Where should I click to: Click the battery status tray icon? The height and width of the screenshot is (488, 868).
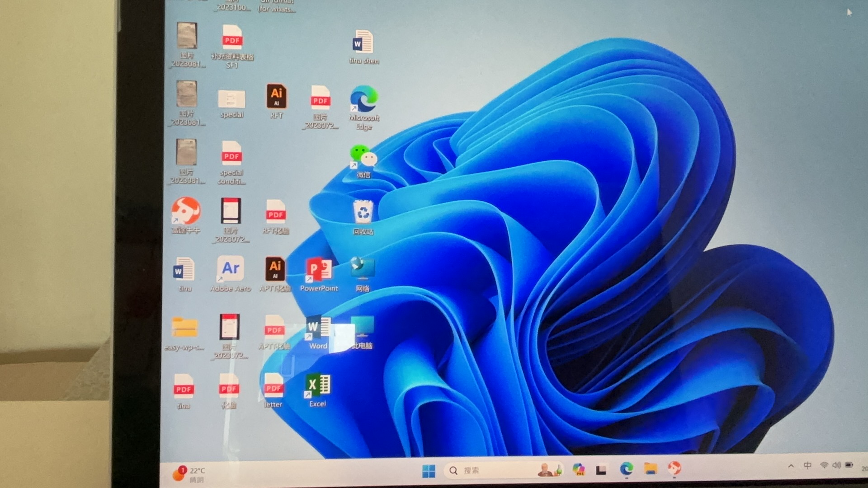pos(849,465)
